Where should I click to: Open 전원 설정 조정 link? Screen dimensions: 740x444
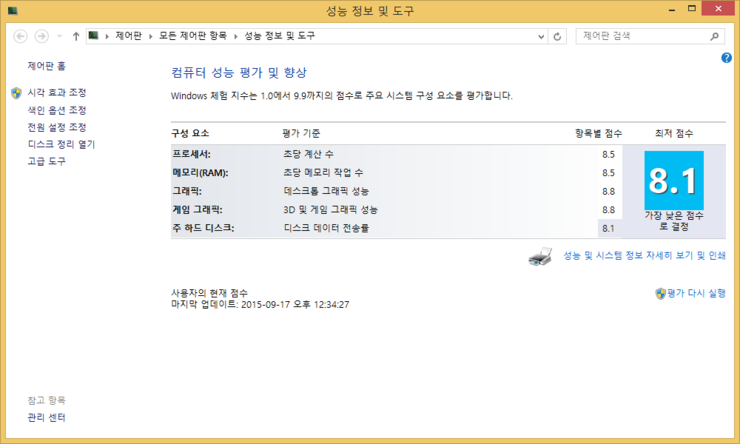pos(57,127)
